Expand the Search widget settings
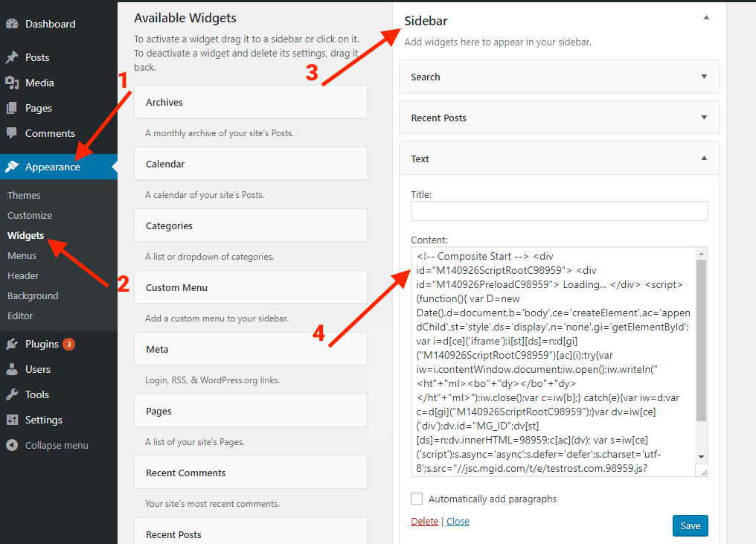The width and height of the screenshot is (756, 544). (x=704, y=77)
